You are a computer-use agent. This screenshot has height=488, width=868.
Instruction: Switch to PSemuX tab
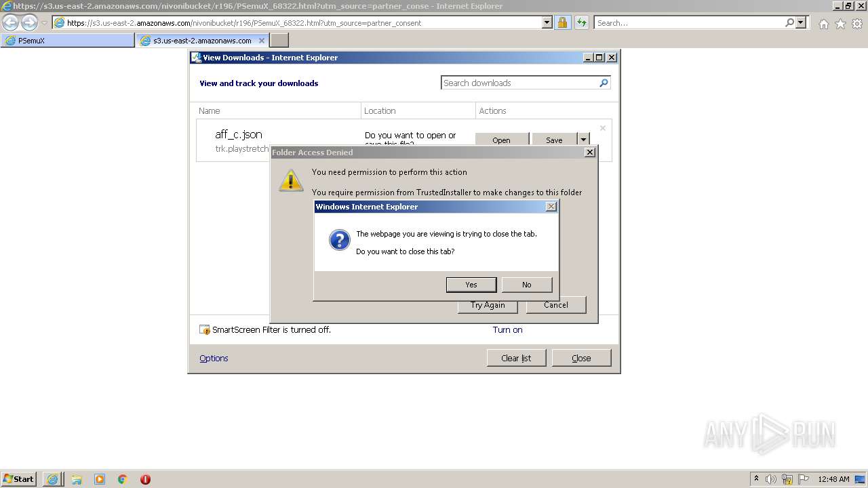[68, 41]
